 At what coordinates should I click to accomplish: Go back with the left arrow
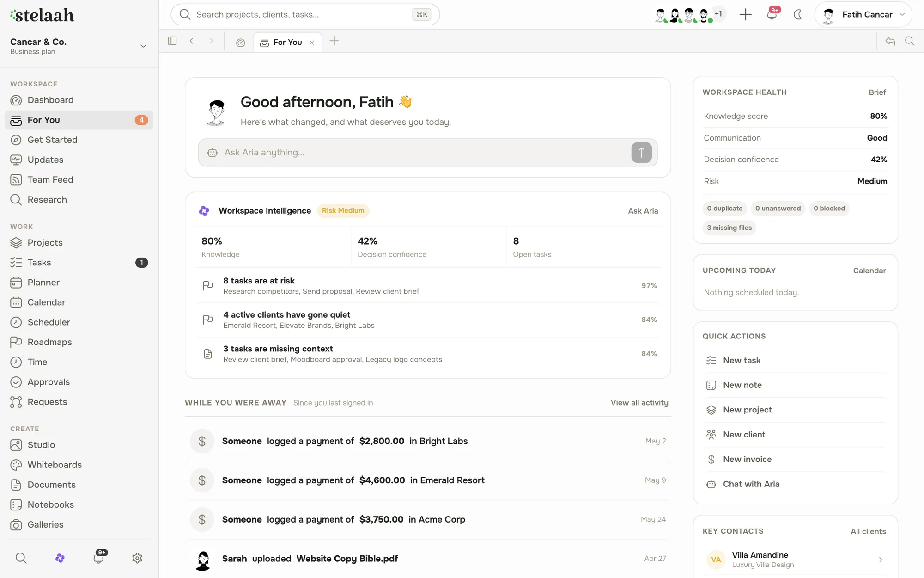192,41
